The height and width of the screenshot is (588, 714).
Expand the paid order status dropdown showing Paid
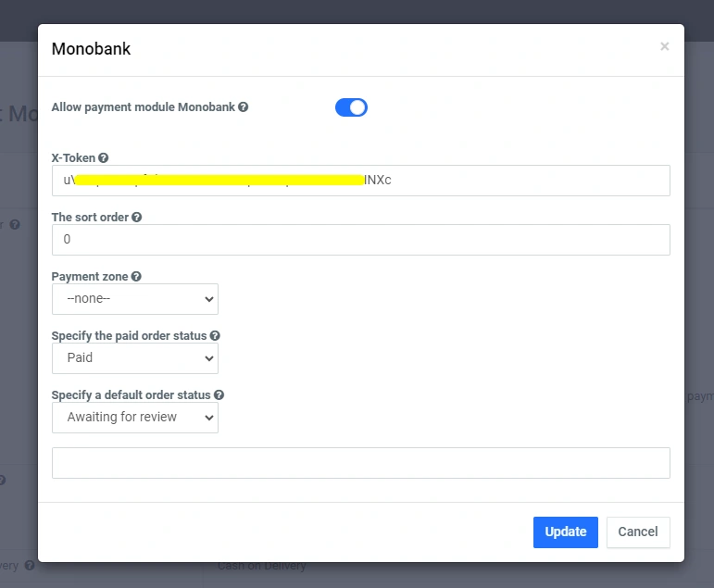tap(135, 358)
